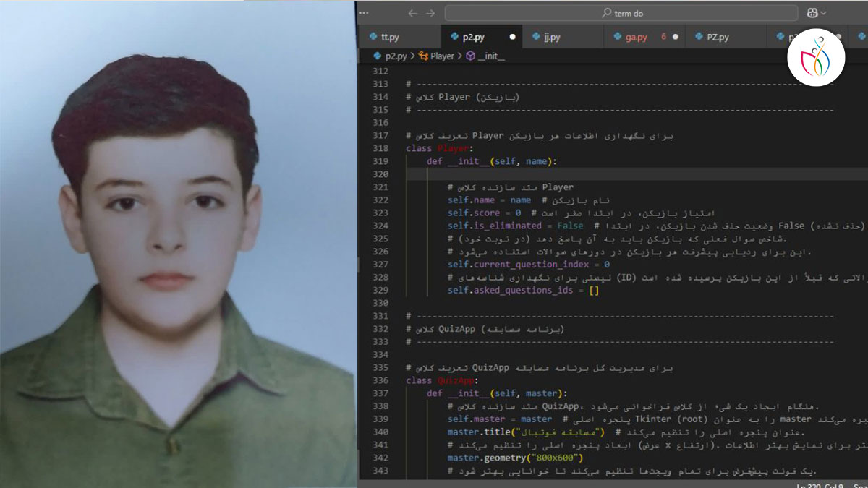This screenshot has width=868, height=488.
Task: Click the Python file icon on tt.py tab
Action: [373, 37]
